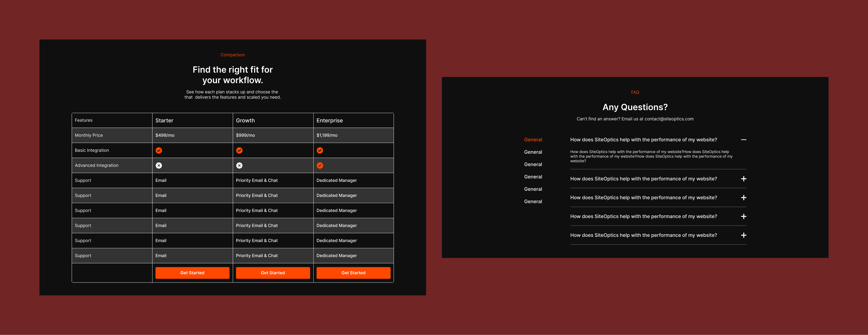Click the Basic Integration checkmark in Growth column
The height and width of the screenshot is (335, 868).
click(239, 150)
